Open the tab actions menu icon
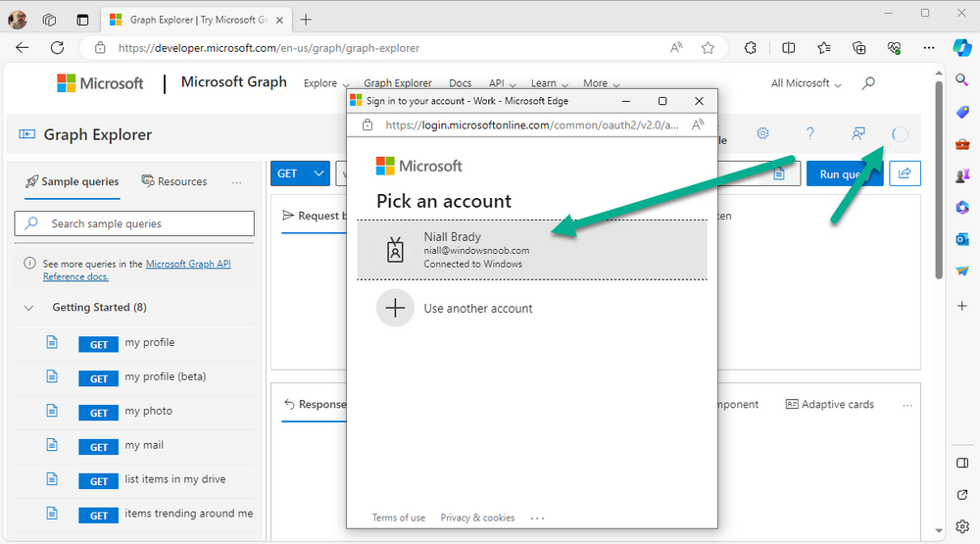The width and height of the screenshot is (980, 544). coord(82,20)
